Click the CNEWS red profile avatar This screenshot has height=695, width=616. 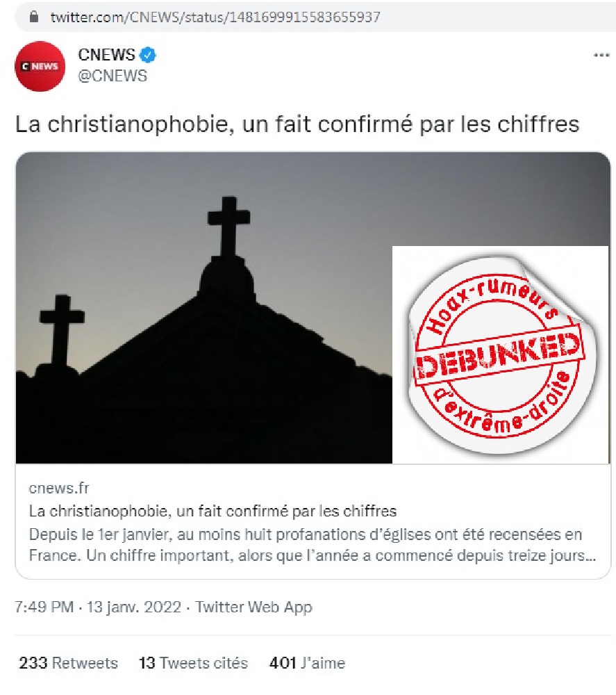40,67
